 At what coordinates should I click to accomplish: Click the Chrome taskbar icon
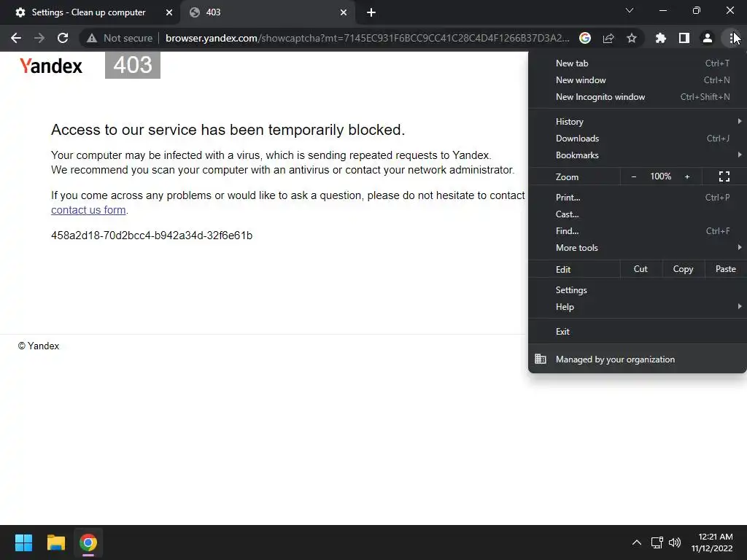pos(88,542)
